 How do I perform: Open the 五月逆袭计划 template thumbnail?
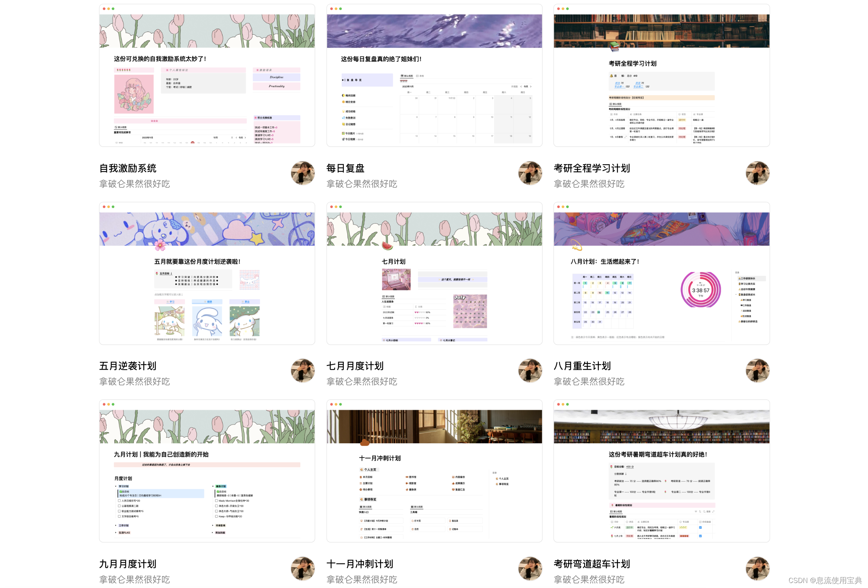click(207, 273)
